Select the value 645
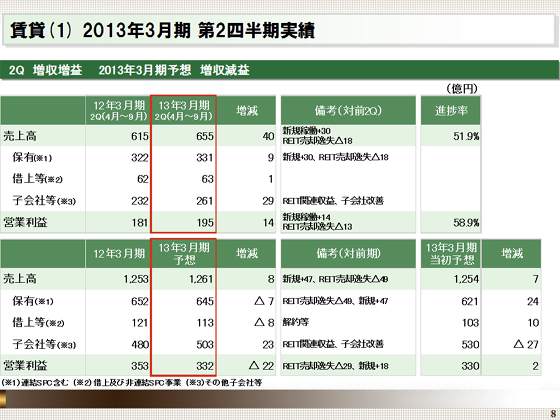The width and height of the screenshot is (560, 420). [205, 301]
